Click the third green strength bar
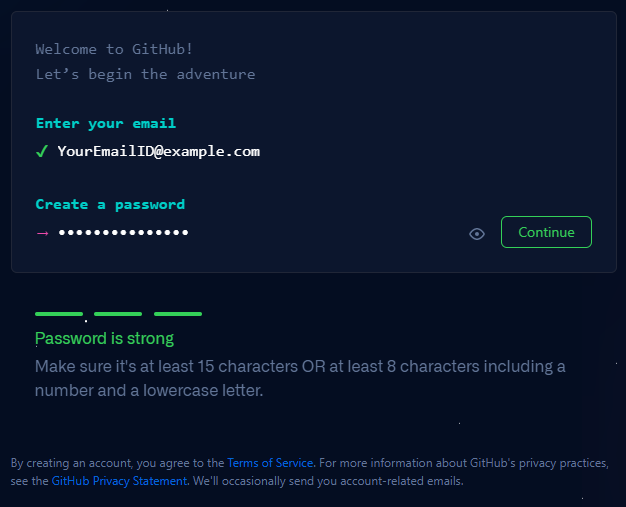The width and height of the screenshot is (626, 507). pyautogui.click(x=178, y=314)
